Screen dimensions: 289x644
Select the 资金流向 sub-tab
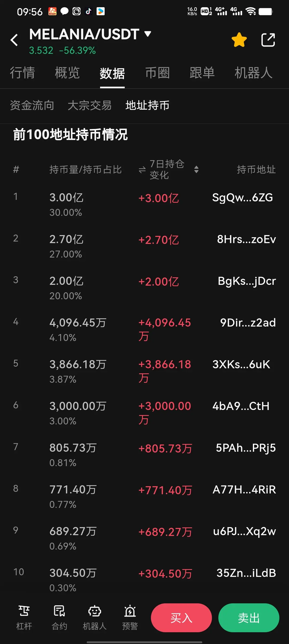pyautogui.click(x=32, y=105)
